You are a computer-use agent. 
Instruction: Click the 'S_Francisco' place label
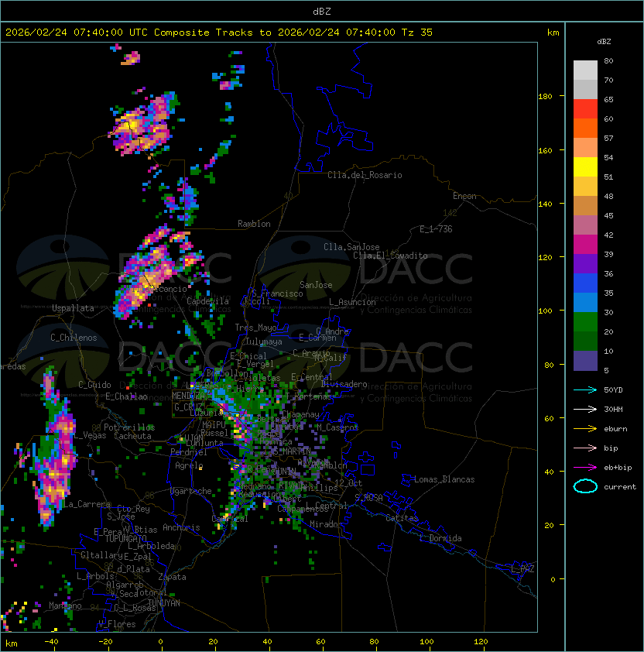coord(277,293)
